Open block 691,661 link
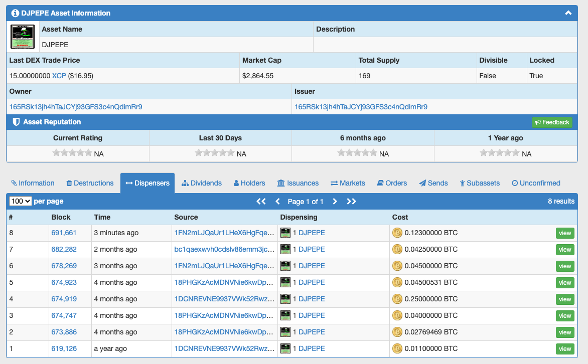Viewport: 588px width, 364px height. tap(64, 233)
